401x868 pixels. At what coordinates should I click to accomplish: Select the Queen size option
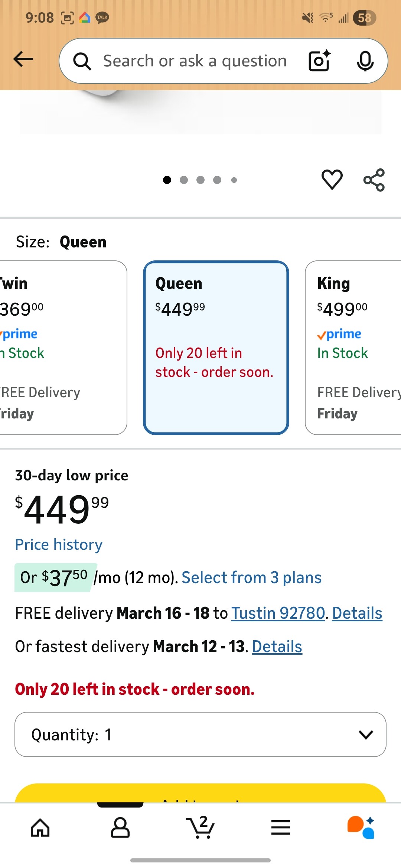[x=216, y=348]
